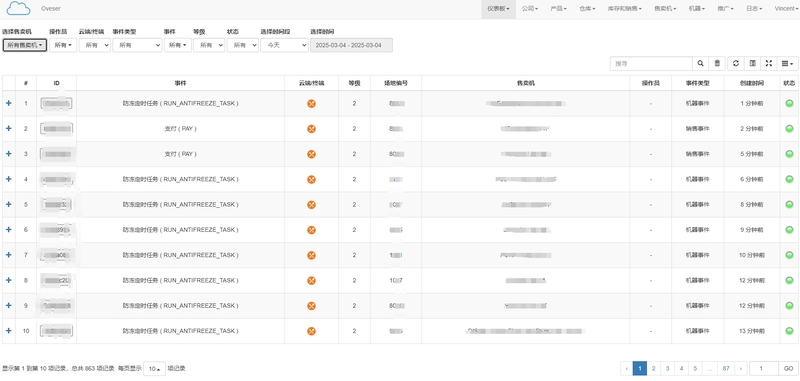
Task: Click the orange X icon in row 6
Action: tap(311, 230)
